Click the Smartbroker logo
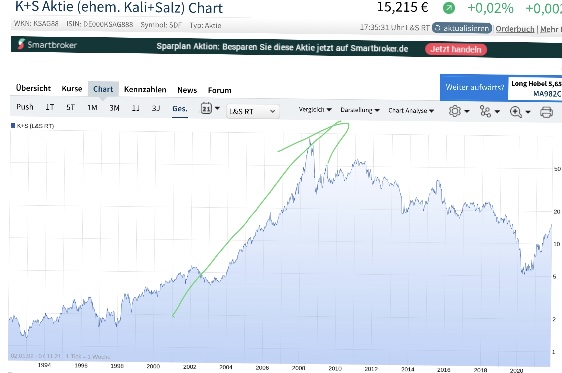This screenshot has height=373, width=562. point(47,44)
